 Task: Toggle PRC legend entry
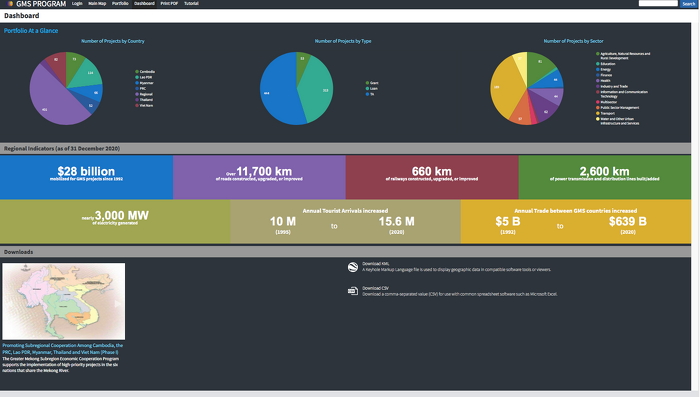[141, 88]
